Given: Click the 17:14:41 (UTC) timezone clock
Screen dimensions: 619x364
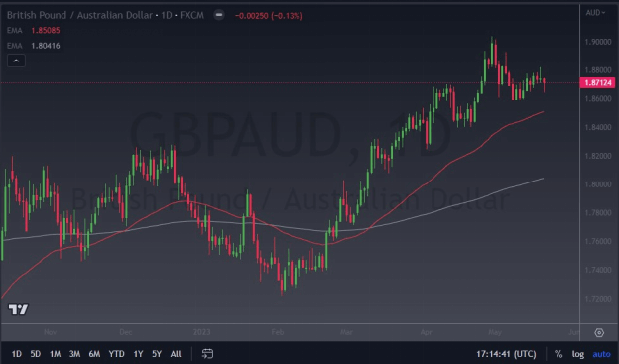Looking at the screenshot, I should click(x=506, y=354).
